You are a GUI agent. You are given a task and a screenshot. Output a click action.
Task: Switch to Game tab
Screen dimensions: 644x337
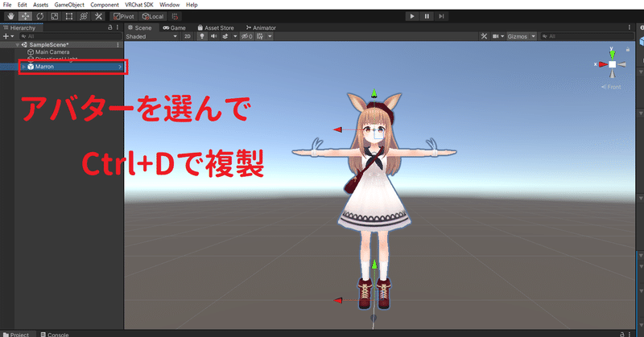174,28
